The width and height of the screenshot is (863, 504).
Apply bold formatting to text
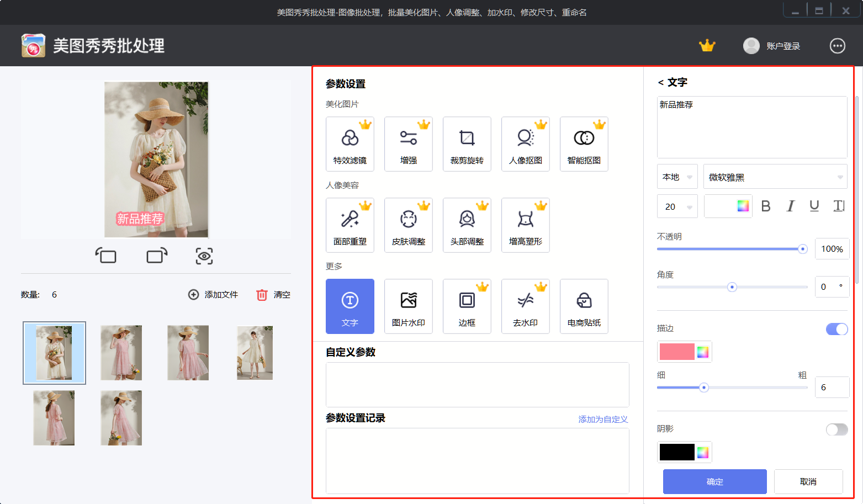coord(766,206)
